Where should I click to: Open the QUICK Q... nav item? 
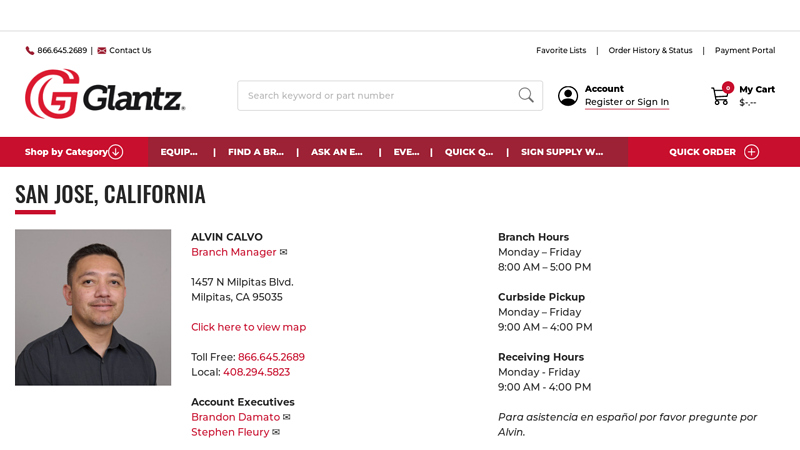469,152
